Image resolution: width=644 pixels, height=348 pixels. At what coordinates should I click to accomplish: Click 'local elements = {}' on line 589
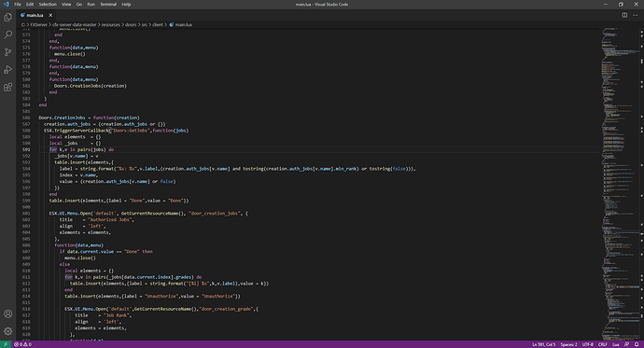pos(75,136)
